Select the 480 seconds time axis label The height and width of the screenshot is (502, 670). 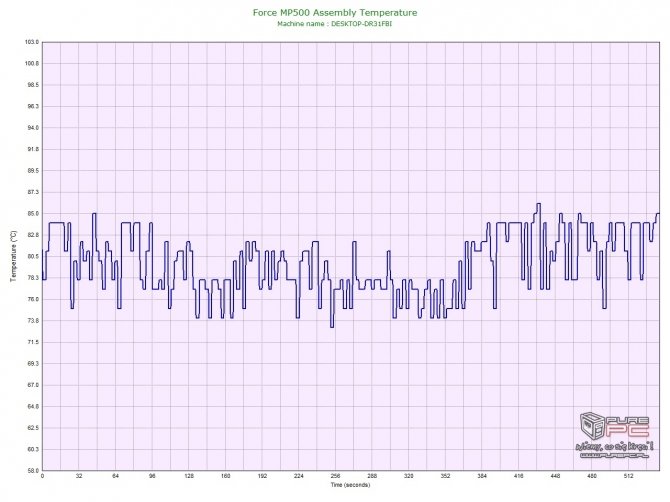pyautogui.click(x=592, y=476)
